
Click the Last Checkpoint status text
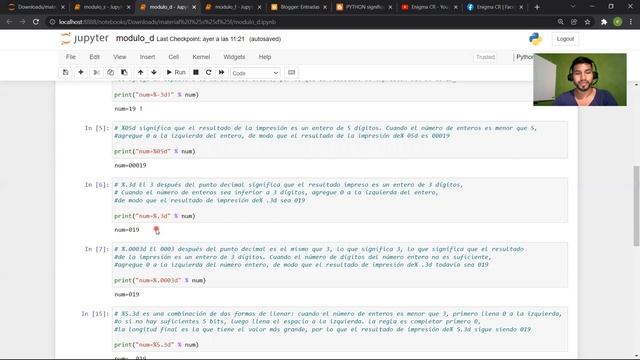200,39
